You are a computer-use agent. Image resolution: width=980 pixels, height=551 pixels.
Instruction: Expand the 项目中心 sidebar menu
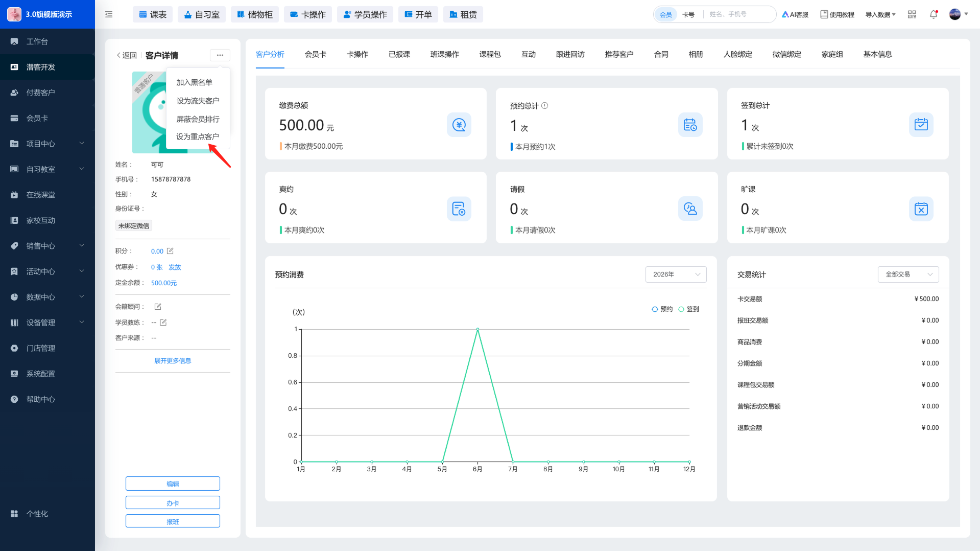47,144
